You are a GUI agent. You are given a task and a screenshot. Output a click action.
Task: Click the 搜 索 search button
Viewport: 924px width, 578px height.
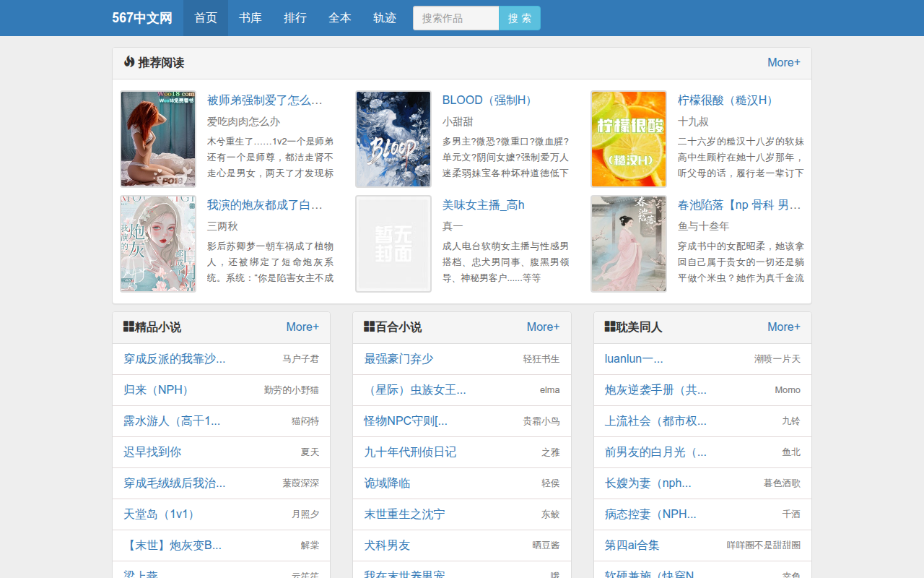coord(520,18)
